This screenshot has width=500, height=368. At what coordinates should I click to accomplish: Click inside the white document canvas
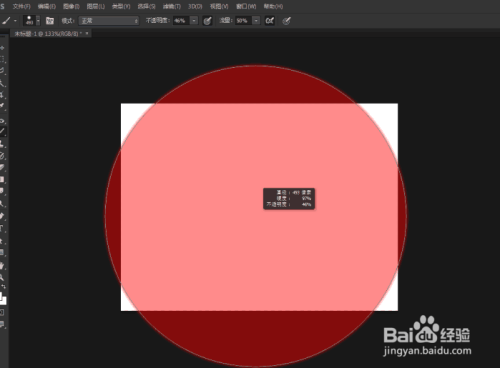point(259,207)
